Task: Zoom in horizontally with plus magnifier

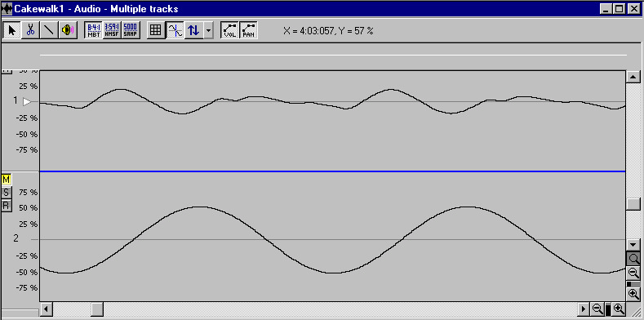Action: click(x=619, y=309)
